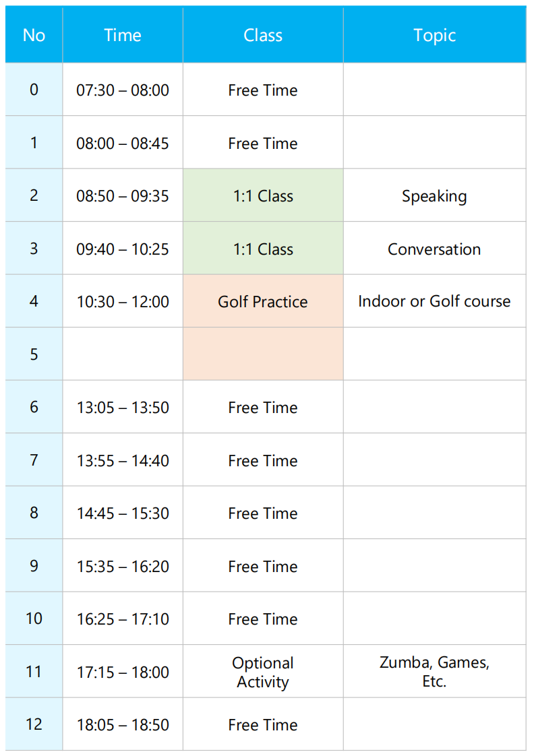Viewport: 534px width, 756px height.
Task: Select the 'Class' column header
Action: 263,35
